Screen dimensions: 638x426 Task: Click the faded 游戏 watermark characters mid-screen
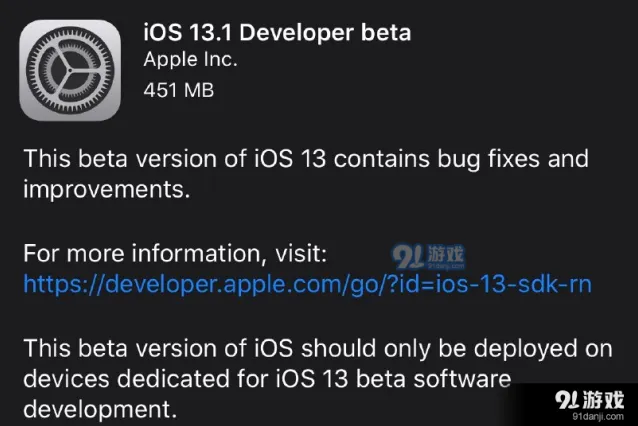446,254
